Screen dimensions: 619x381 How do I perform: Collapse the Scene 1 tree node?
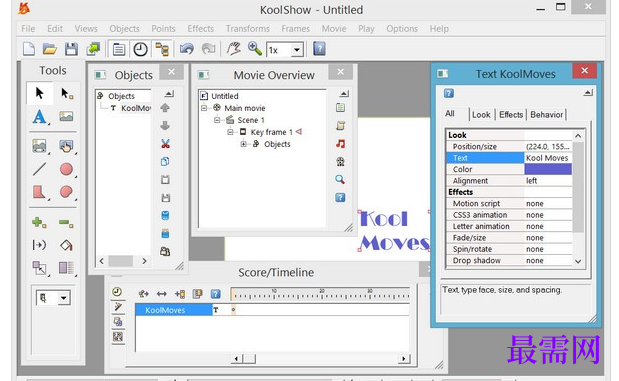point(217,120)
